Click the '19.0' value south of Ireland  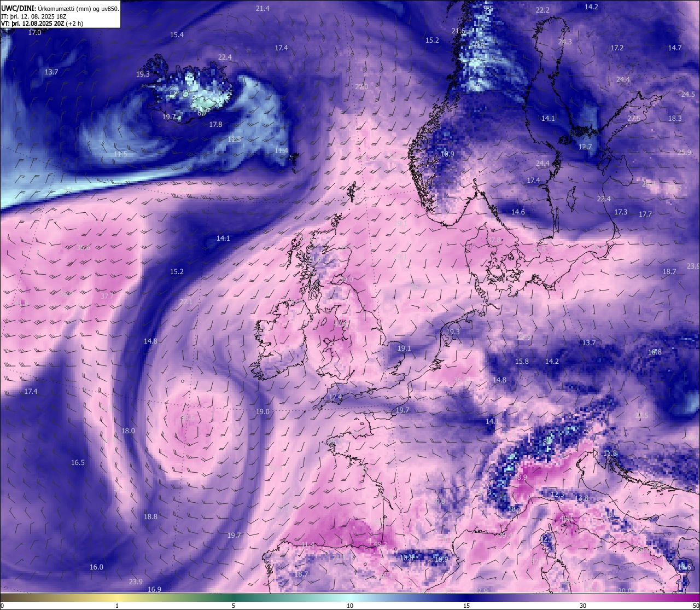pyautogui.click(x=262, y=412)
